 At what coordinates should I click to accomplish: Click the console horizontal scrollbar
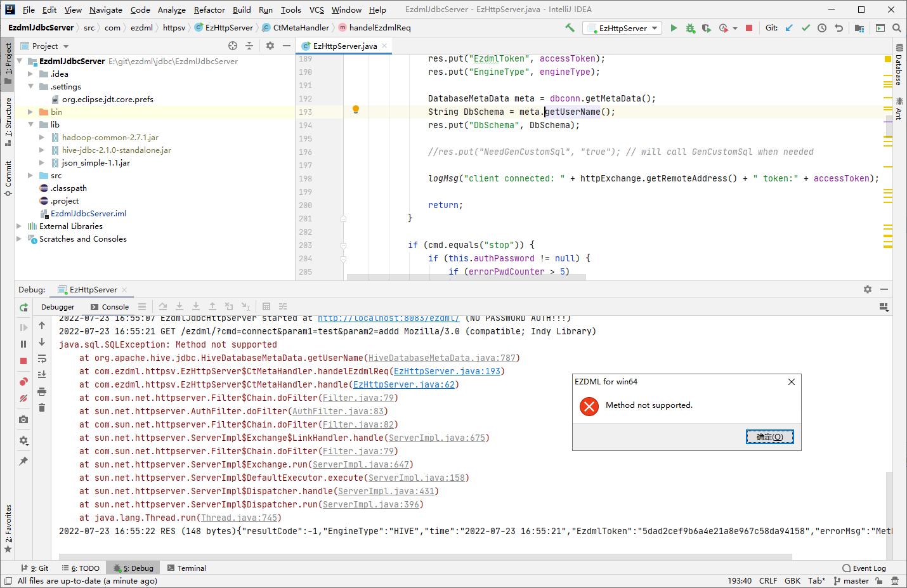[x=425, y=557]
